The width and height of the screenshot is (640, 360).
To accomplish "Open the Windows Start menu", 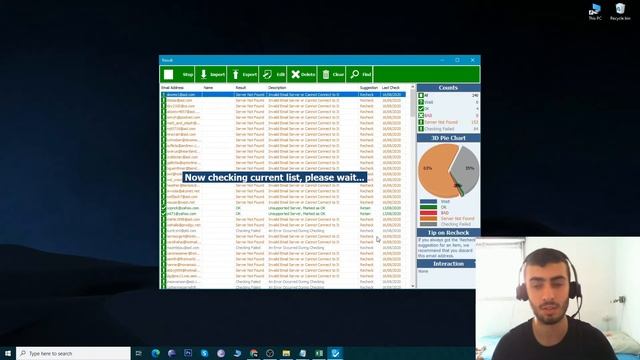I will point(8,353).
